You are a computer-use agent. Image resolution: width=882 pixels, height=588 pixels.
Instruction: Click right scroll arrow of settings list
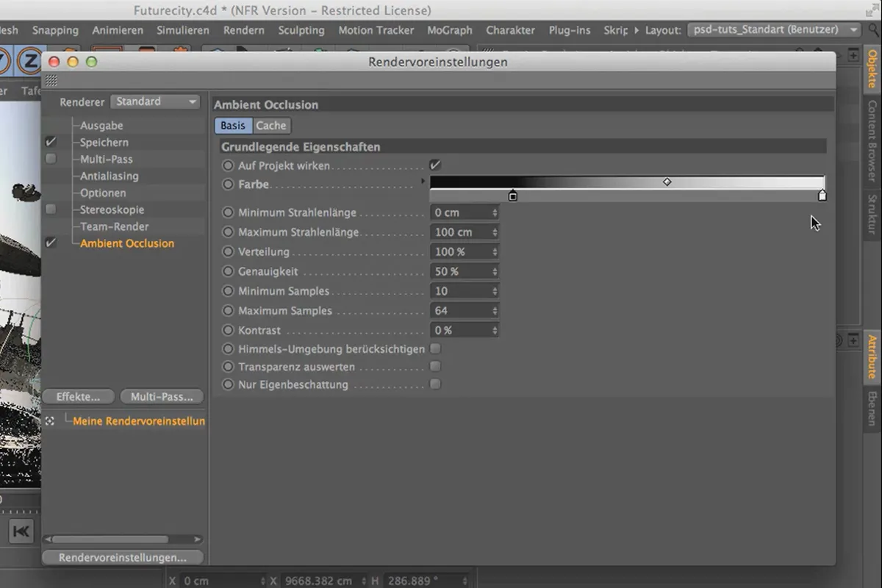[198, 539]
